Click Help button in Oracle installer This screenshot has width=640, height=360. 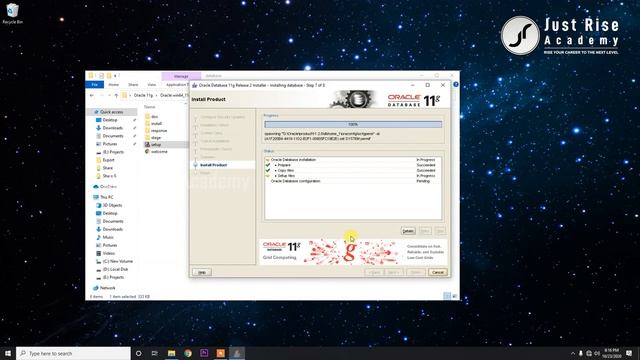(x=202, y=272)
